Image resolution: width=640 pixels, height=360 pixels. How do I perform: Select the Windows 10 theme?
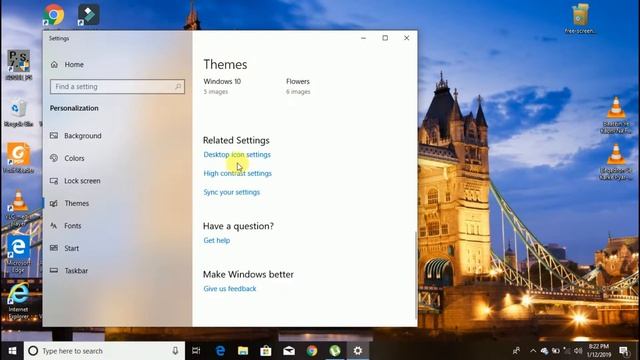point(222,86)
